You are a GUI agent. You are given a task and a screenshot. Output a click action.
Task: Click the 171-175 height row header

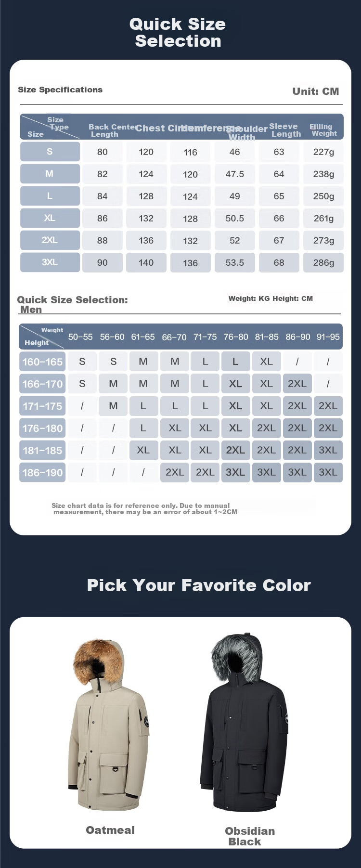[x=42, y=406]
